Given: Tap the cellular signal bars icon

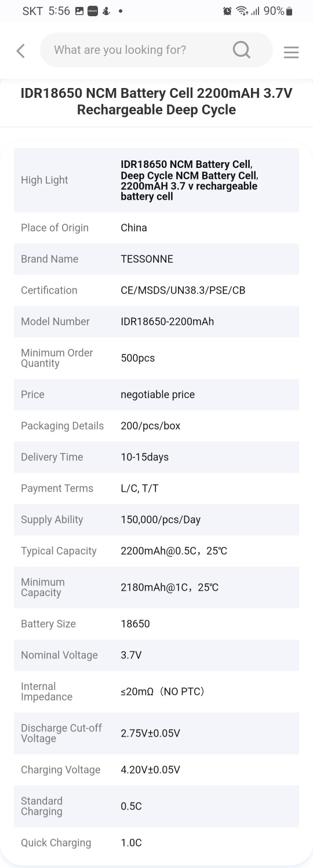Looking at the screenshot, I should coord(255,11).
